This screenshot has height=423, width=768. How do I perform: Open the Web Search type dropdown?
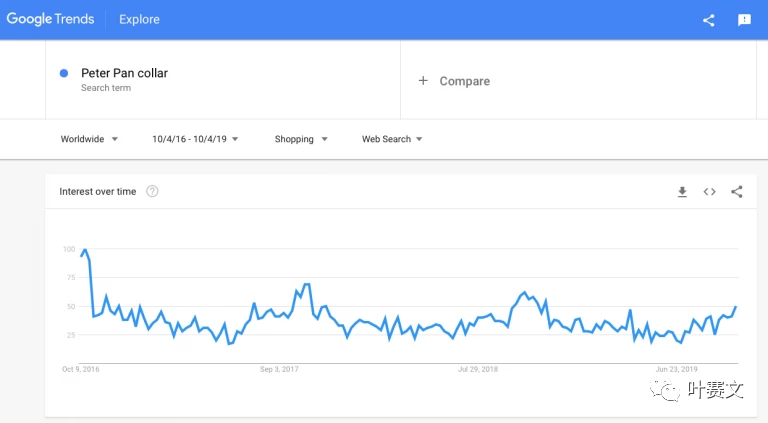tap(392, 139)
